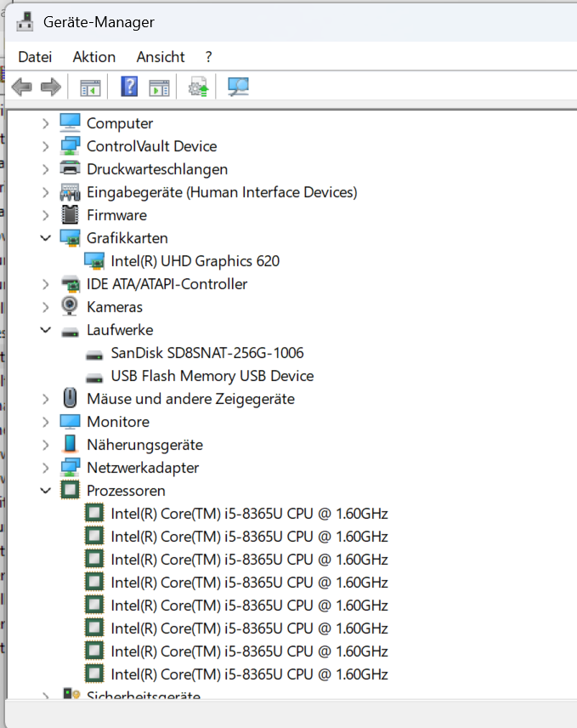Click the Näherungsgeräte icon

70,443
